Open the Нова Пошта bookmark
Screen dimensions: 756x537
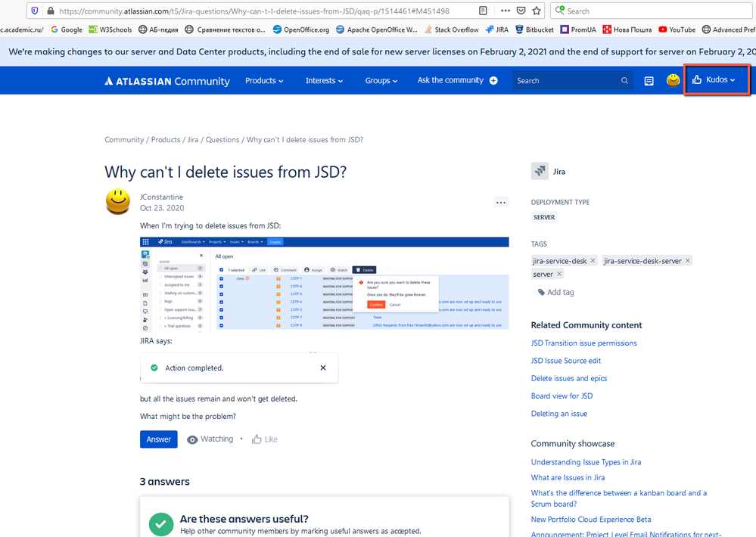tap(627, 29)
